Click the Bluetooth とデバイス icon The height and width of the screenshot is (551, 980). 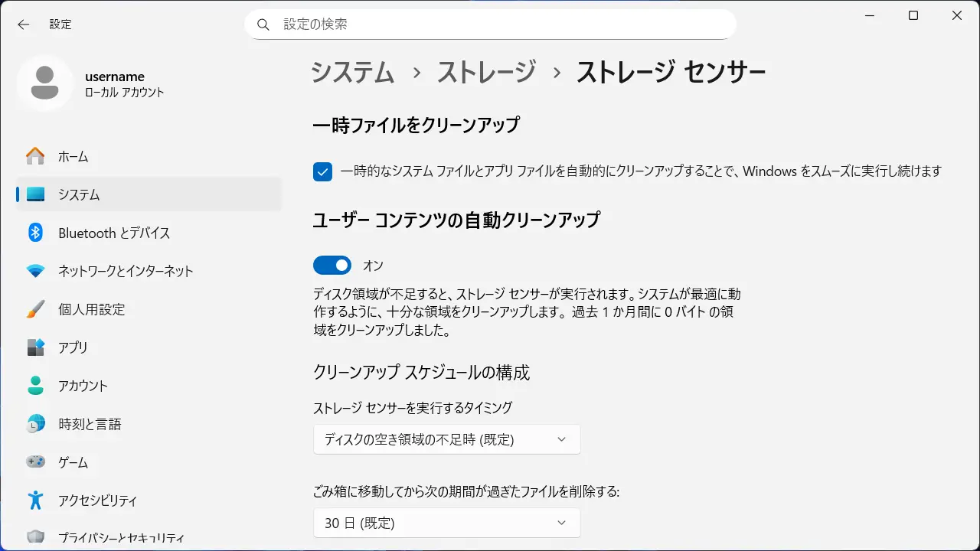[35, 233]
